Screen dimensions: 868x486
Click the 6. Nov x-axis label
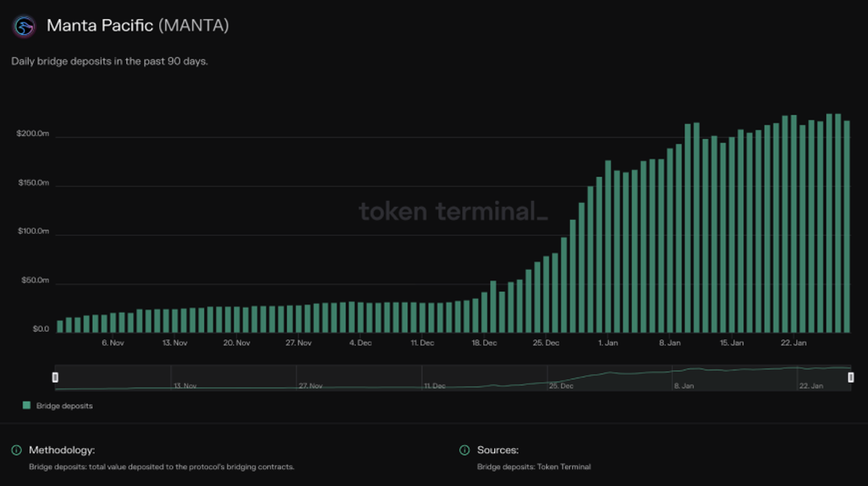click(x=113, y=343)
